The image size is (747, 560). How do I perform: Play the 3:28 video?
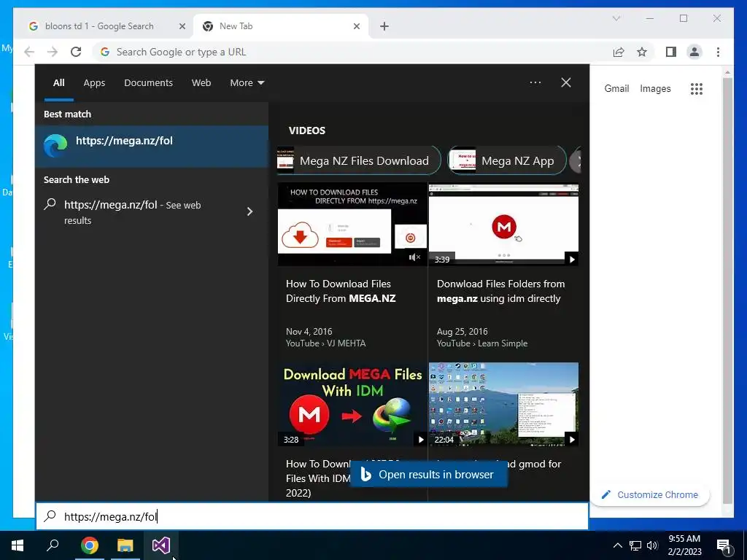tap(420, 440)
